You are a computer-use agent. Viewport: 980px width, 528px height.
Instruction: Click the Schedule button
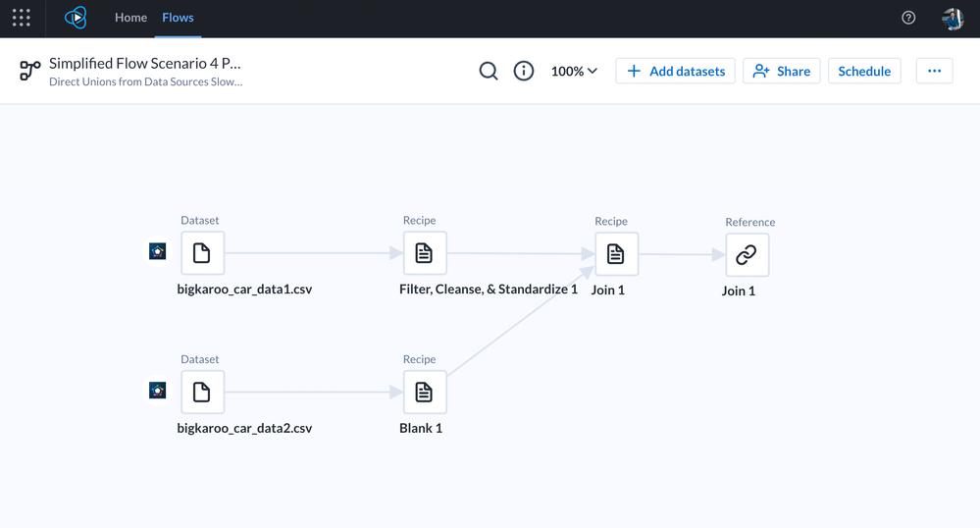864,71
